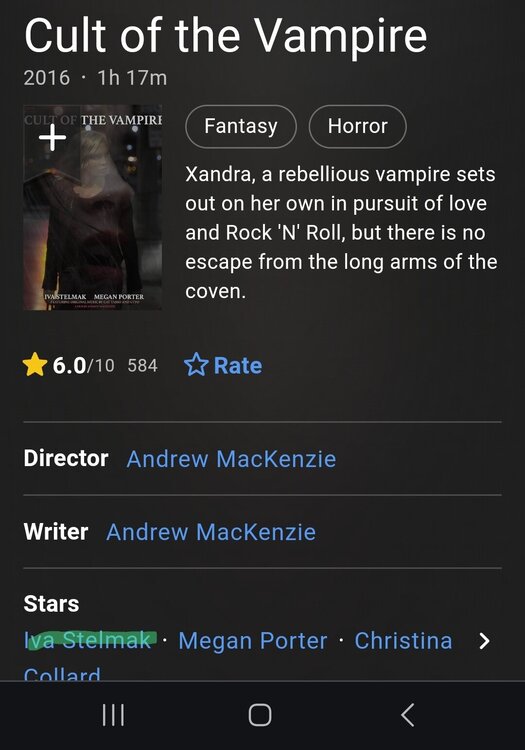
Task: Tap the Rate text button
Action: 238,366
